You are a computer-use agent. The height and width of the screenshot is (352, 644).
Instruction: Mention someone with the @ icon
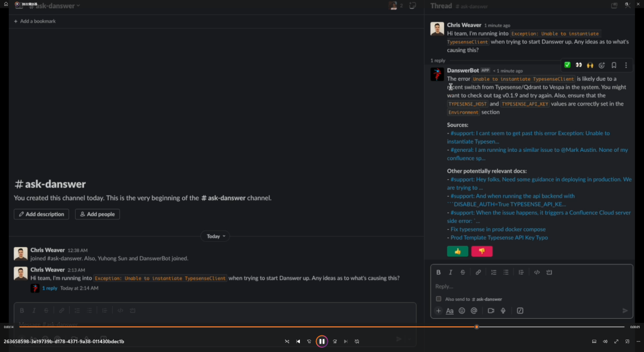tap(474, 310)
